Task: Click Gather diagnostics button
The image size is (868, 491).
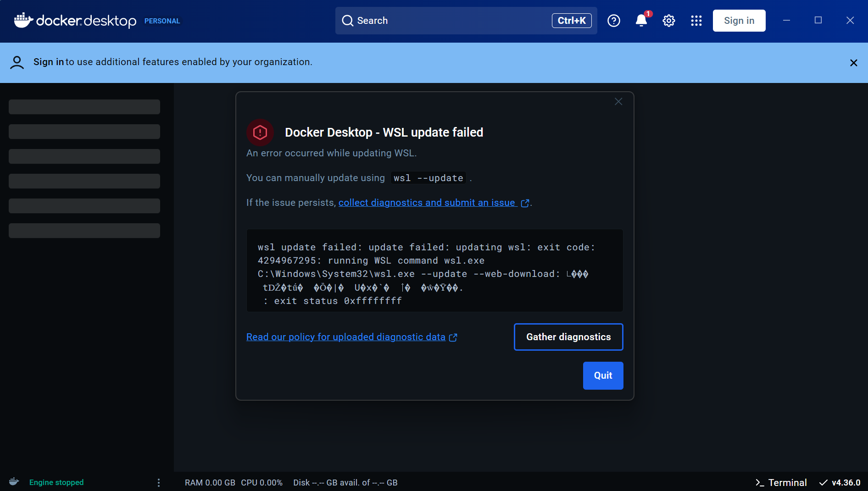Action: tap(568, 337)
